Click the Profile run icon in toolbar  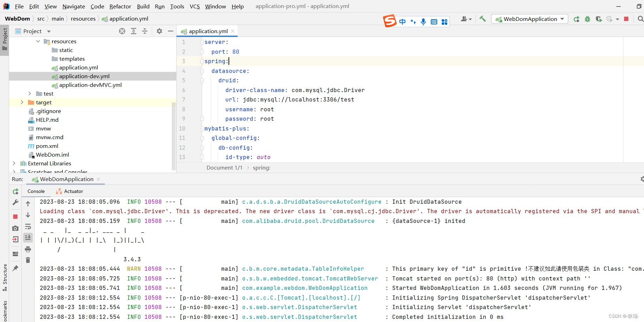(609, 19)
